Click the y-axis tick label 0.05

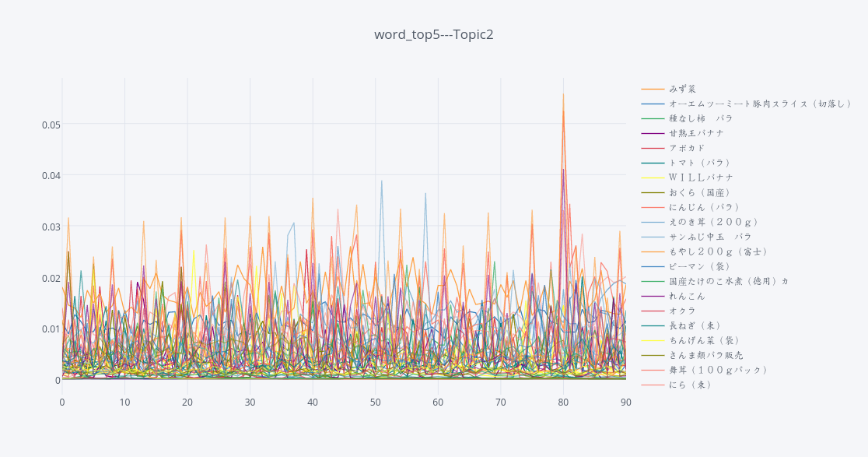click(x=51, y=125)
